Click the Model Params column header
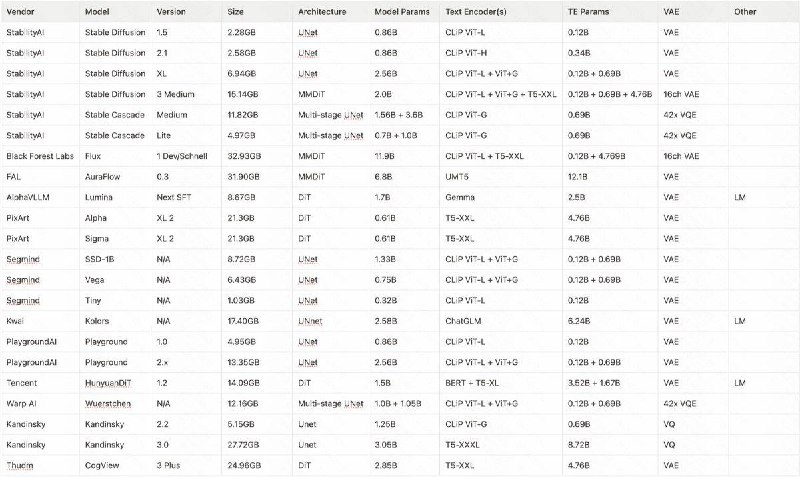800x477 pixels. click(x=400, y=11)
